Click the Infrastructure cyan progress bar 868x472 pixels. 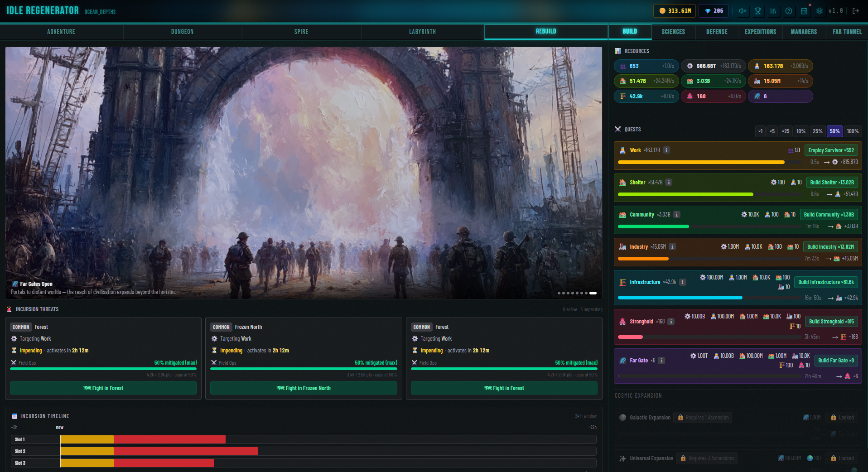tap(709, 298)
